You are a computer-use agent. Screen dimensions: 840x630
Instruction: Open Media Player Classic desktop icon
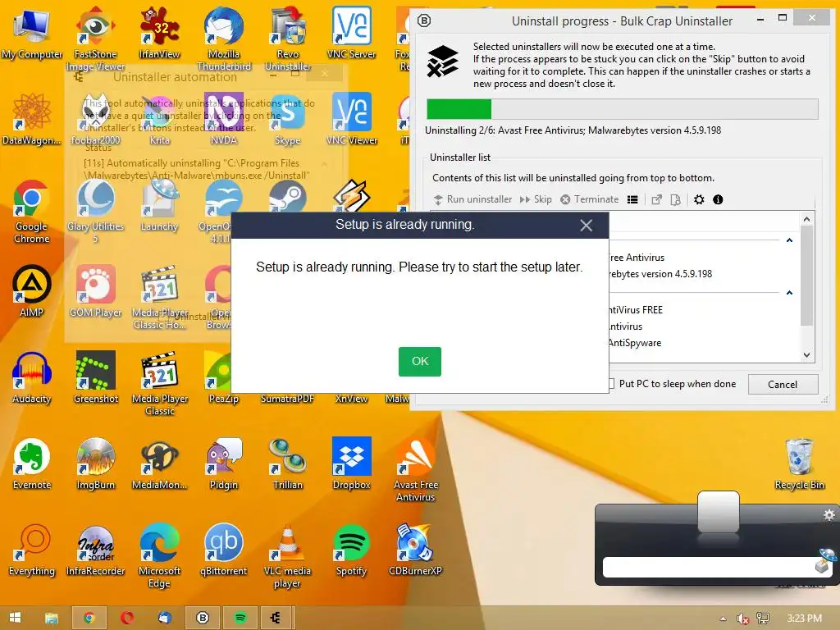(x=160, y=384)
